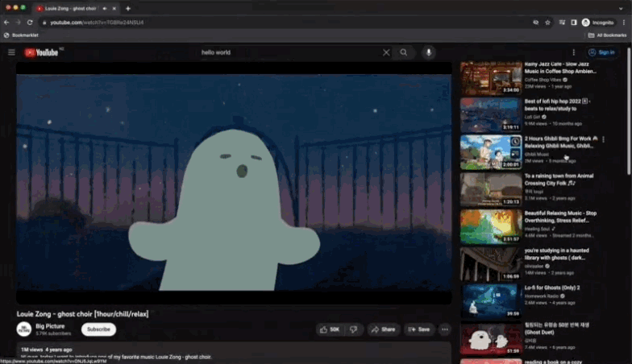Add Ghibli video to Watch Later clock
The width and height of the screenshot is (632, 364).
click(515, 142)
